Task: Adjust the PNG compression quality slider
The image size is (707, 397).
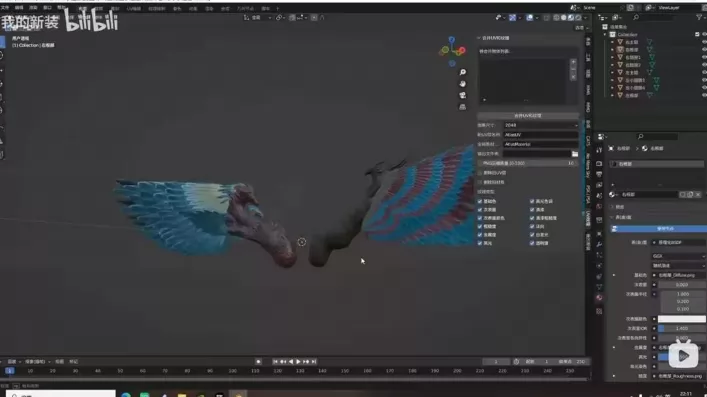Action: click(x=528, y=163)
